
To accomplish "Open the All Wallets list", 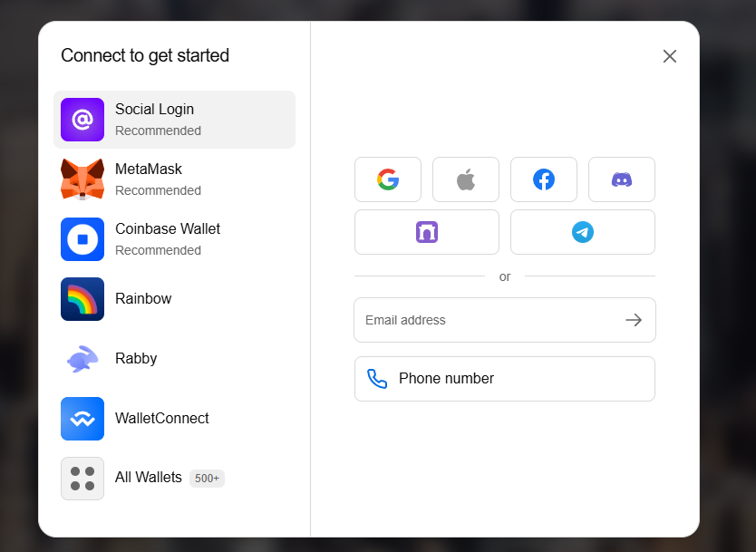I will (x=148, y=478).
